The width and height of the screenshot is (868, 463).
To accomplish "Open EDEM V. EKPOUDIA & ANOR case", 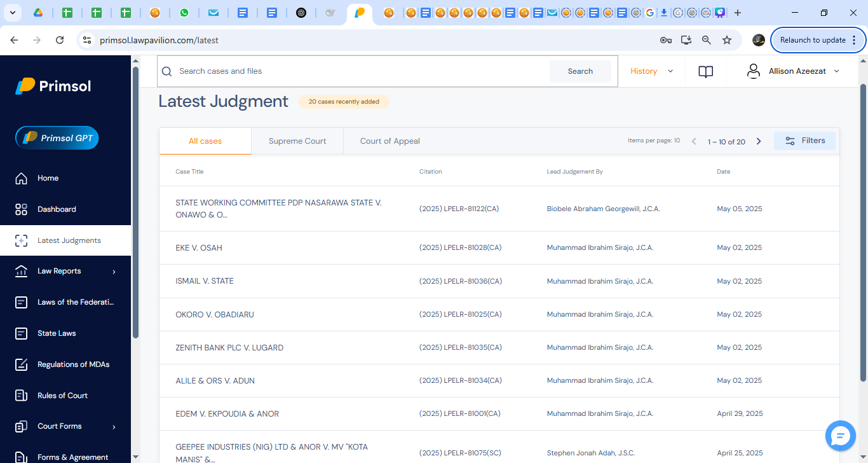I will point(227,414).
